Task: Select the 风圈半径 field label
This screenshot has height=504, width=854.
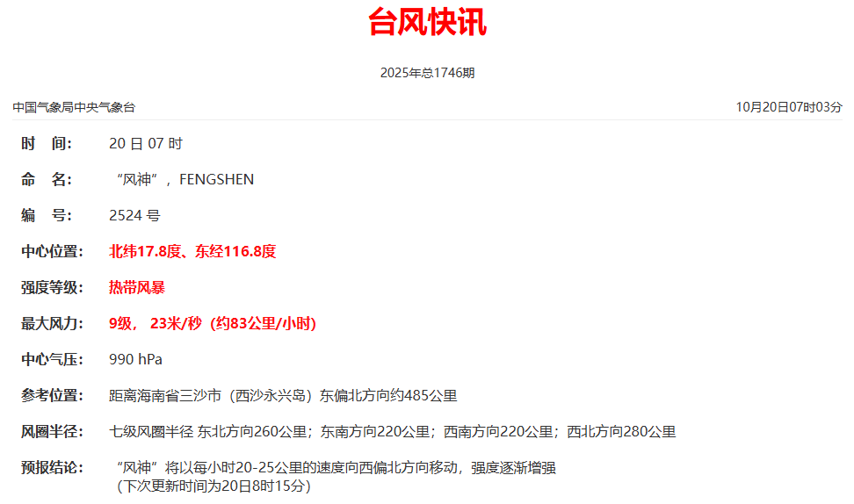Action: point(52,432)
